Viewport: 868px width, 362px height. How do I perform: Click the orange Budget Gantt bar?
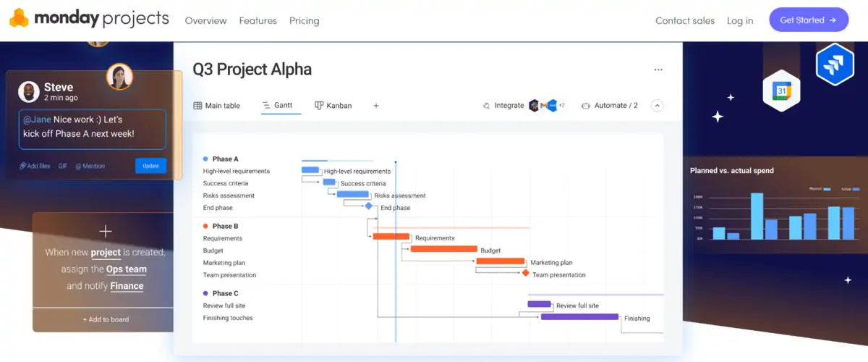click(444, 249)
